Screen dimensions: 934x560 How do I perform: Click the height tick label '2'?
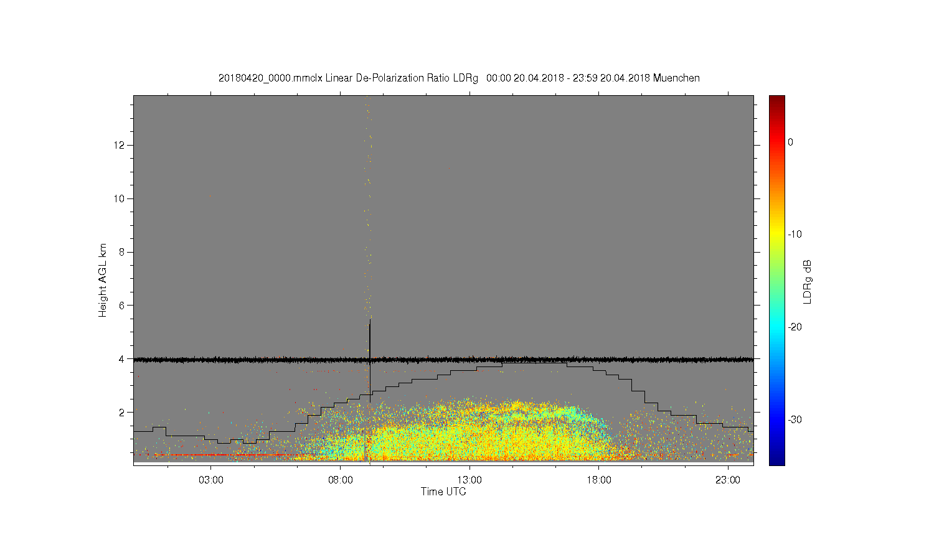pyautogui.click(x=123, y=412)
